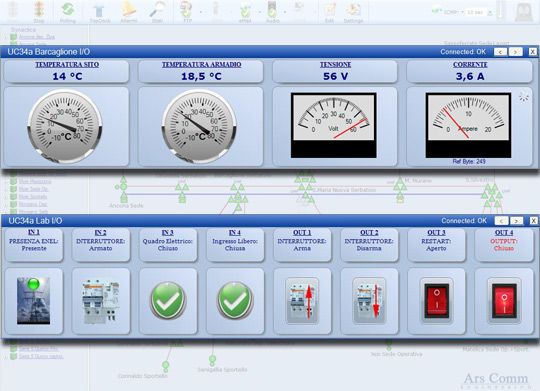Click the Ingresso Libero green checkmark icon
This screenshot has height=391, width=540.
click(235, 300)
